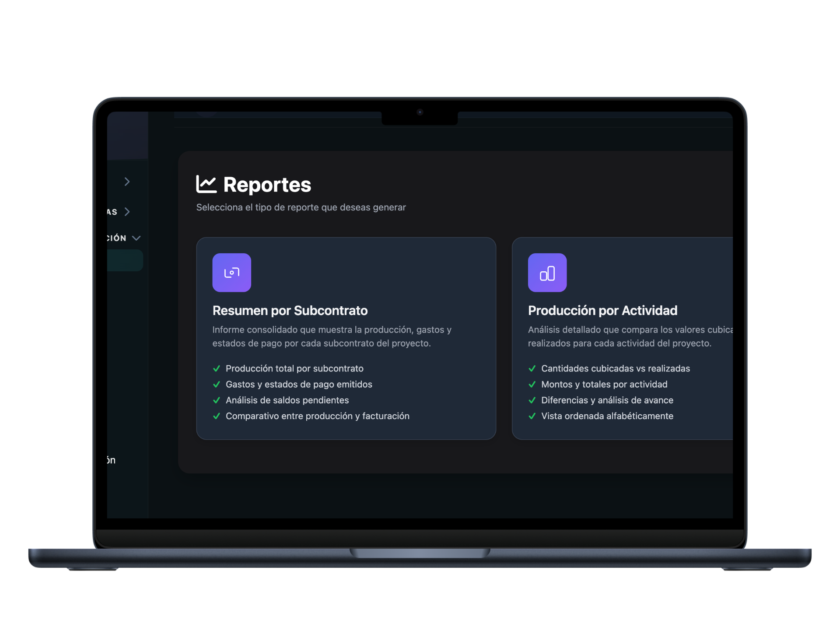Expand the topmost unlabeled sidebar chevron
Viewport: 840px width, 630px height.
(x=127, y=182)
